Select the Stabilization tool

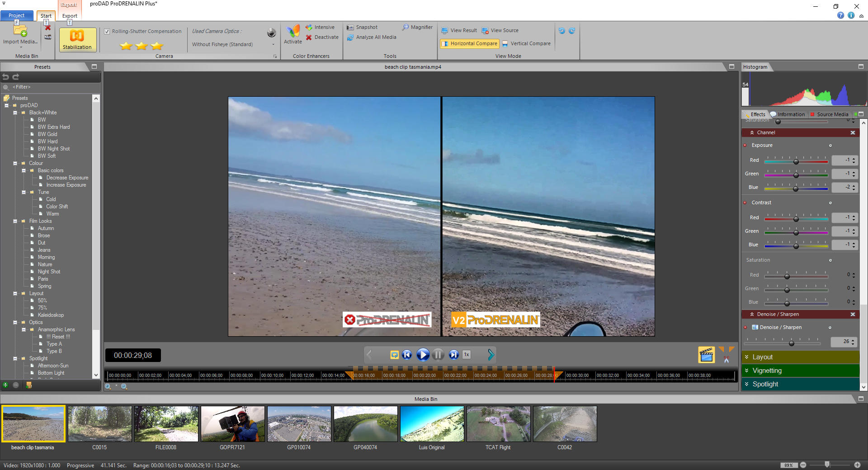[x=77, y=39]
